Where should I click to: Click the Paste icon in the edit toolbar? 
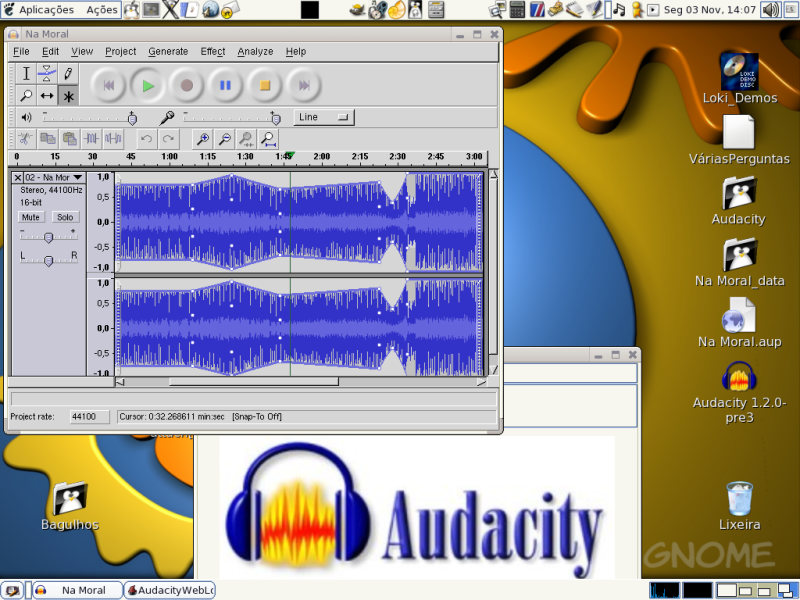69,139
